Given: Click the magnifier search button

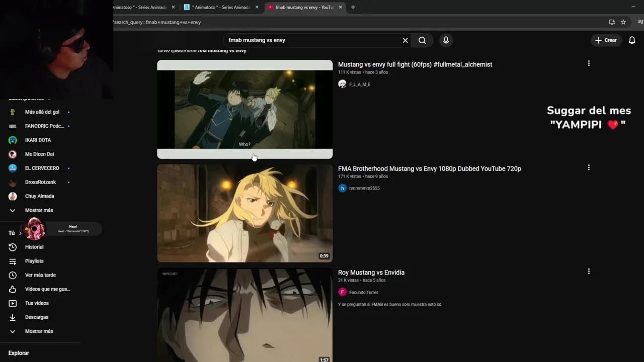Looking at the screenshot, I should (422, 40).
